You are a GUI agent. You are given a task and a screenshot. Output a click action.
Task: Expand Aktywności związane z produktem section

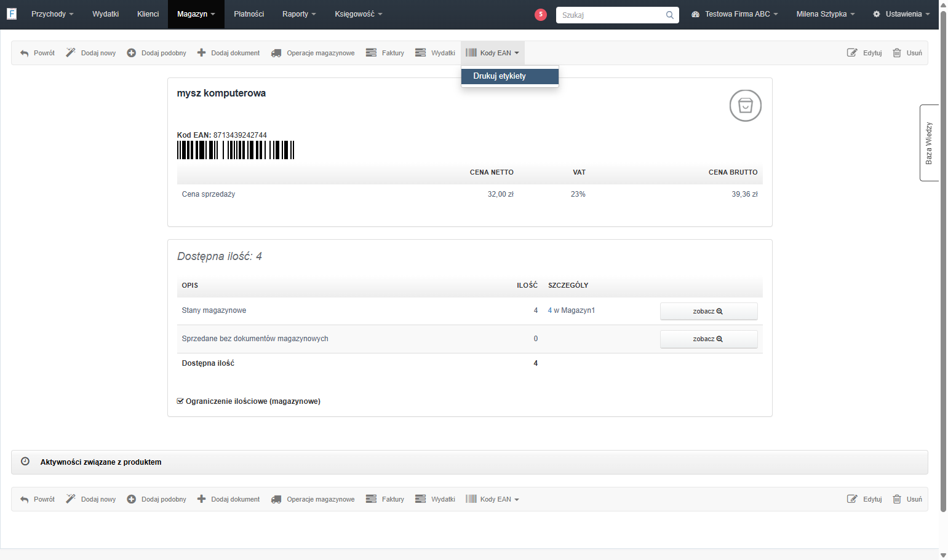(469, 462)
